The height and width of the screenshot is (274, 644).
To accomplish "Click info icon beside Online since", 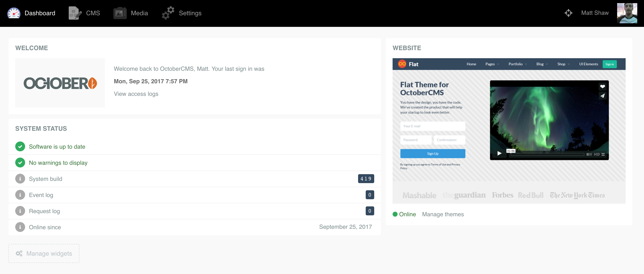I will point(20,227).
